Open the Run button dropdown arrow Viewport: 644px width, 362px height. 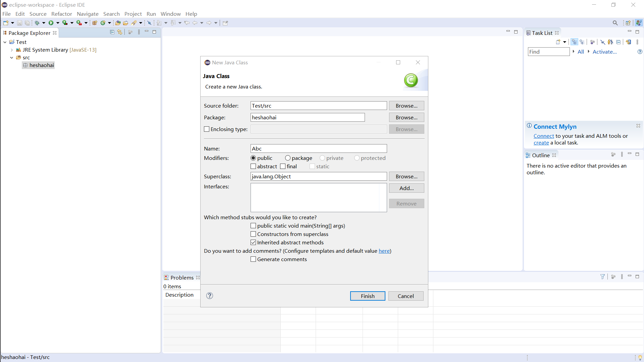pyautogui.click(x=58, y=23)
